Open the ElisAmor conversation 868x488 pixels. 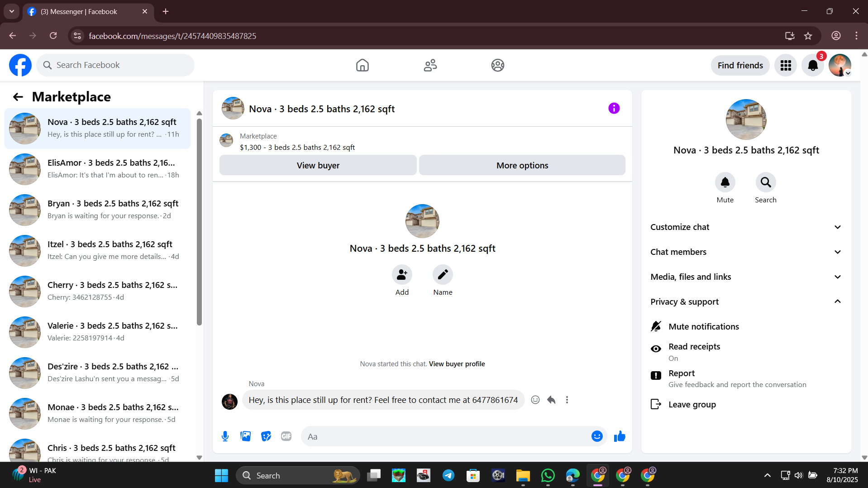(x=97, y=169)
